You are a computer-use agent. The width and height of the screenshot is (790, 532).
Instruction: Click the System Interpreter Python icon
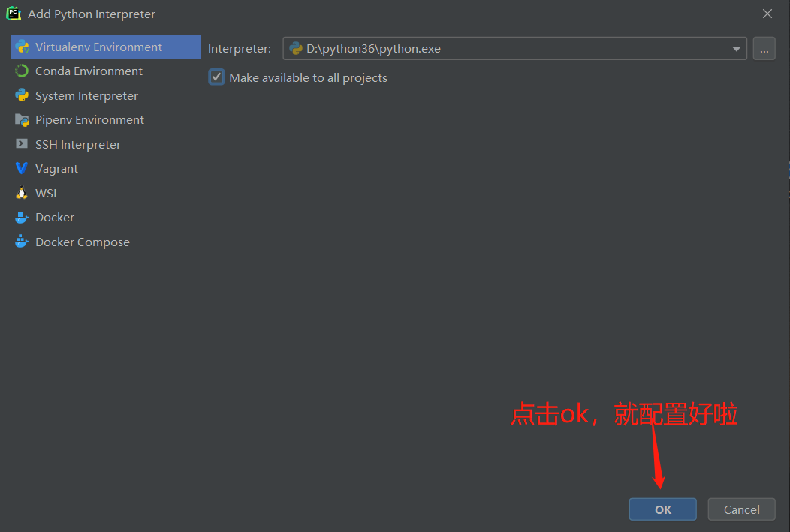coord(22,95)
